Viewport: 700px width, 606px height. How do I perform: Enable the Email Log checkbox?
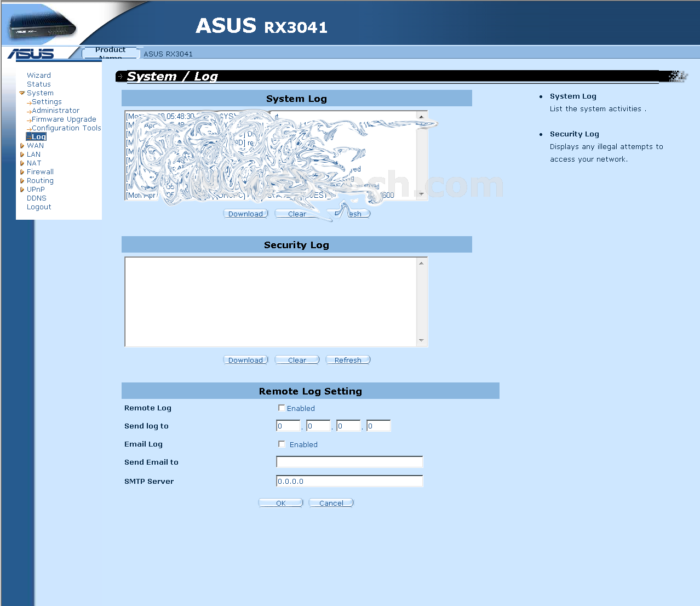tap(282, 444)
